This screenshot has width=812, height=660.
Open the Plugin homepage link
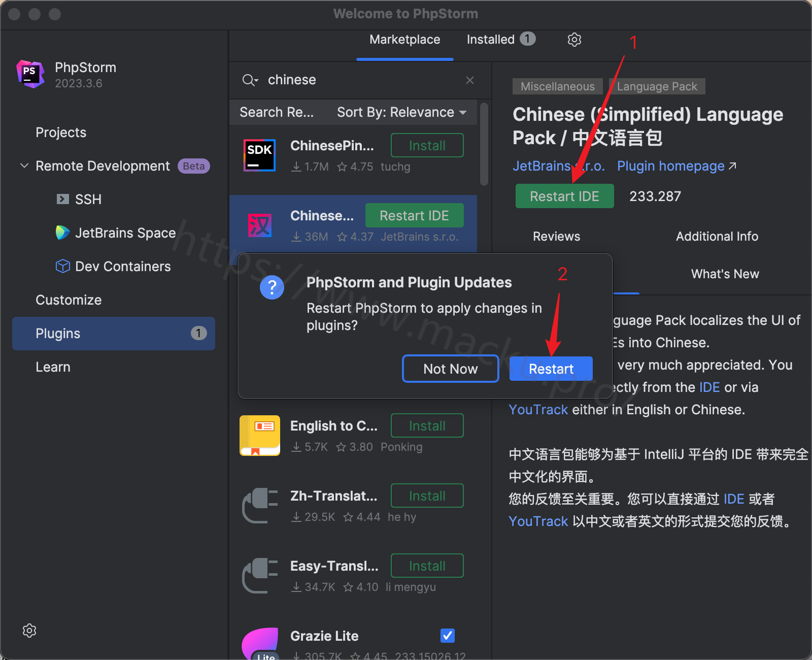(x=671, y=166)
